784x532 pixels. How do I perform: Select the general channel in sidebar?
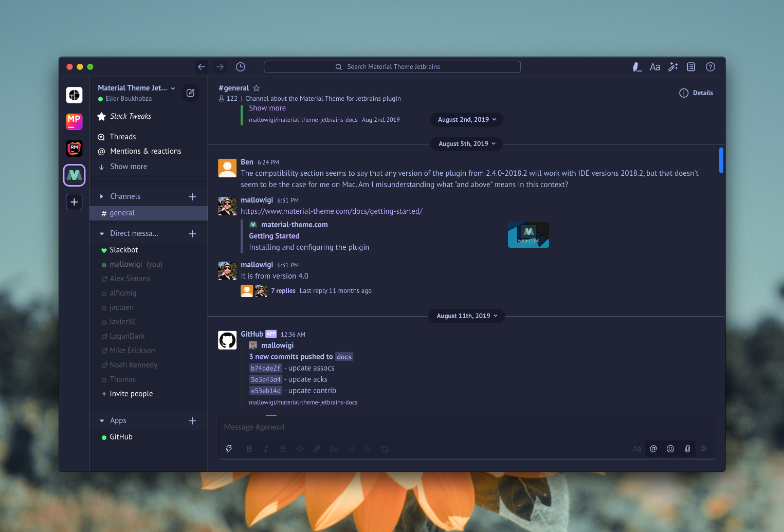point(149,213)
